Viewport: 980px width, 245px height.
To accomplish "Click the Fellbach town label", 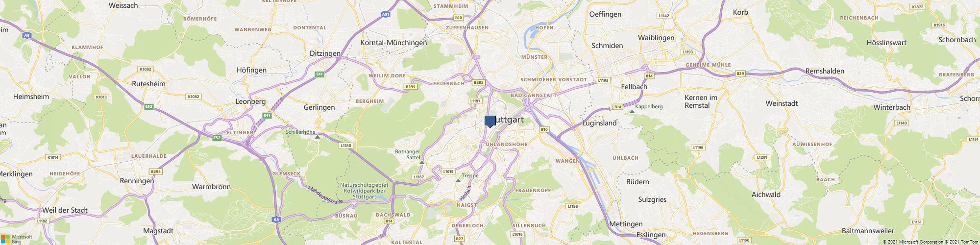I will point(634,87).
